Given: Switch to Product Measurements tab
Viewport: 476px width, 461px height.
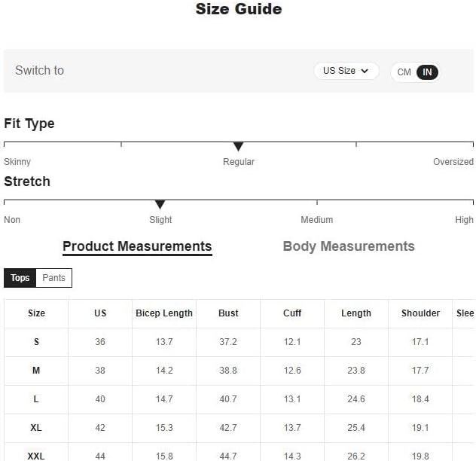Looking at the screenshot, I should tap(137, 246).
